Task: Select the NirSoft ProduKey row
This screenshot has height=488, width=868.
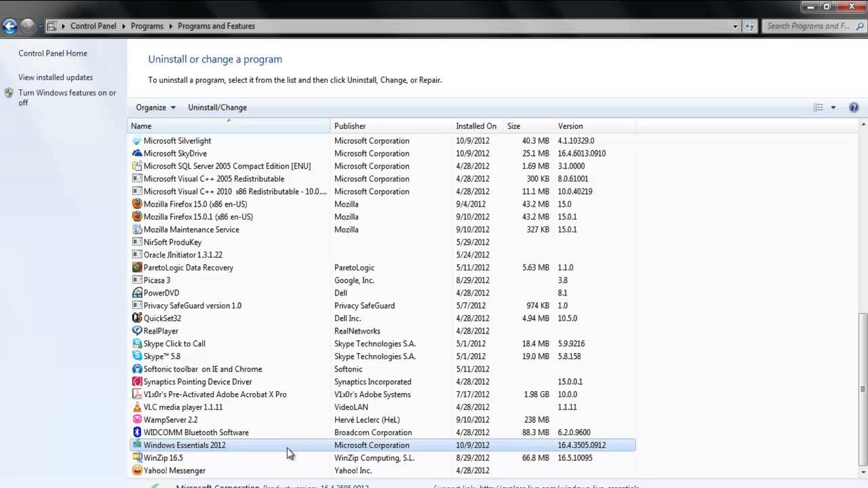Action: point(382,242)
